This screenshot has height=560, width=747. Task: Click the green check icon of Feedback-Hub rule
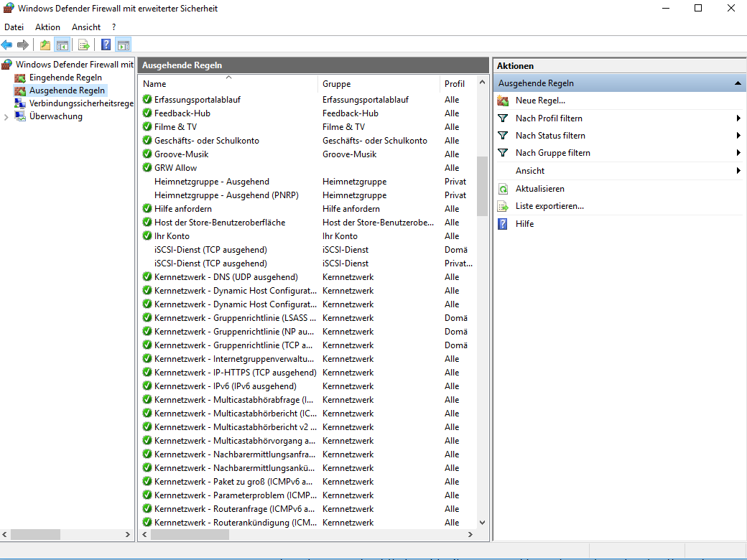click(x=147, y=113)
